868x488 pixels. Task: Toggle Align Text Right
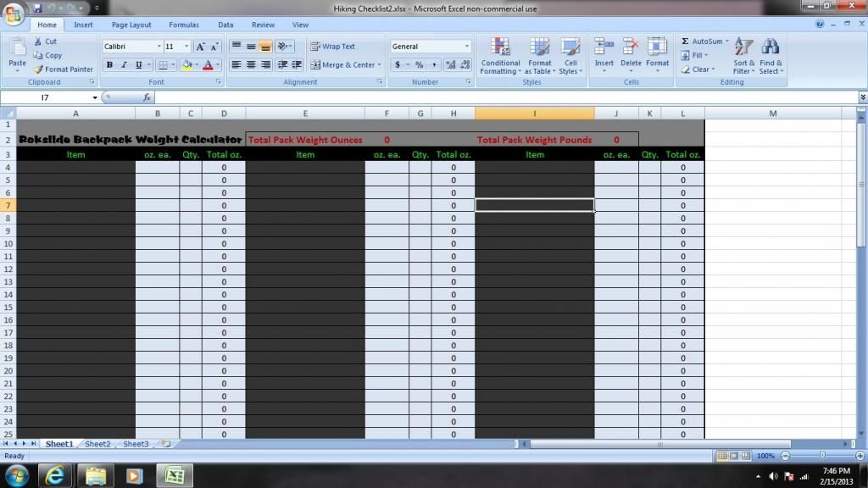[265, 64]
